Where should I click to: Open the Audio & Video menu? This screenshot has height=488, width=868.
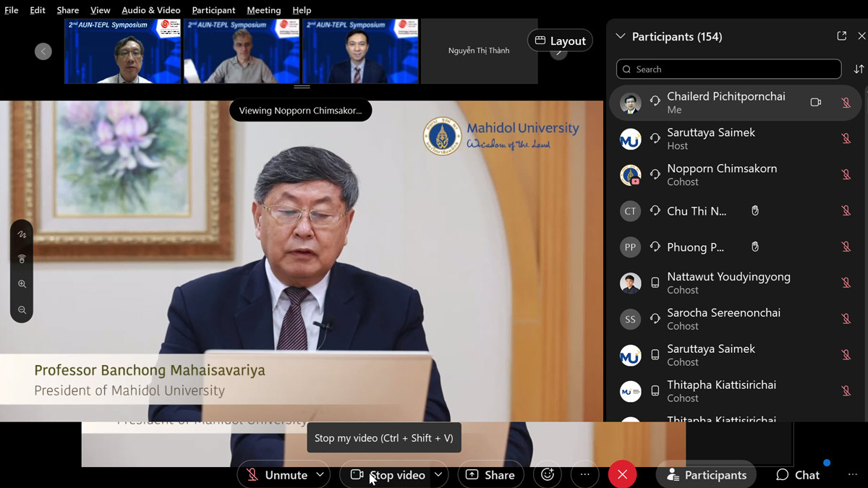pyautogui.click(x=150, y=10)
